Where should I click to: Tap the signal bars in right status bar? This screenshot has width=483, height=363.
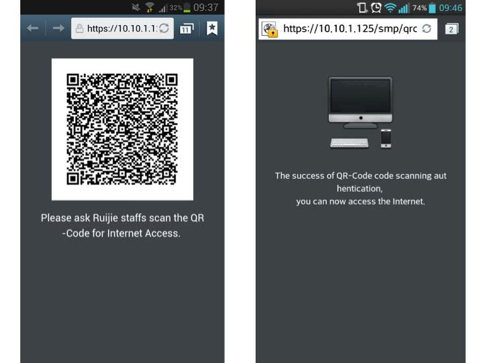(x=404, y=8)
